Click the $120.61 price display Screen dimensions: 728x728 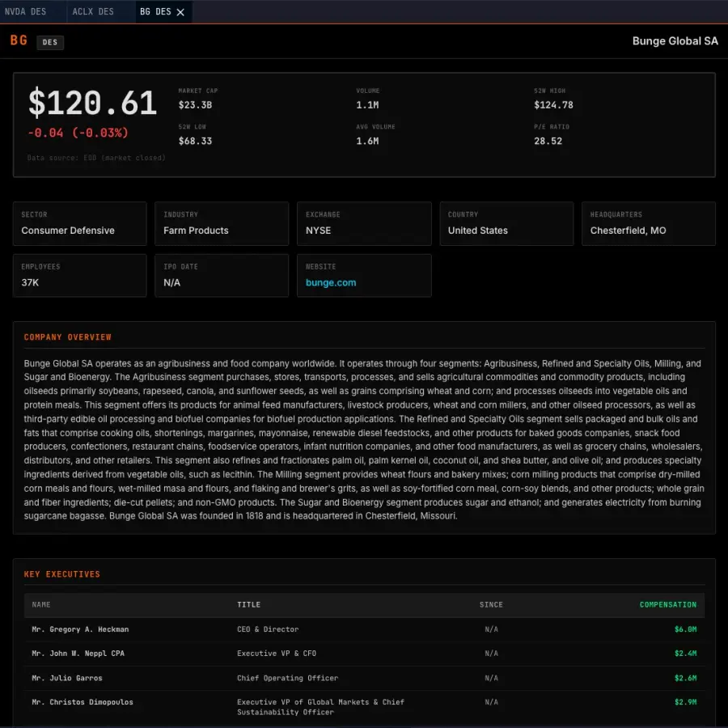click(x=91, y=104)
